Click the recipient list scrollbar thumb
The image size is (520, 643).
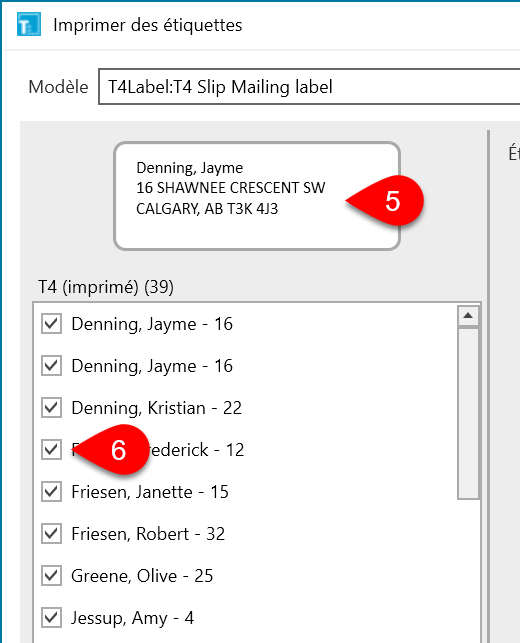(x=468, y=413)
